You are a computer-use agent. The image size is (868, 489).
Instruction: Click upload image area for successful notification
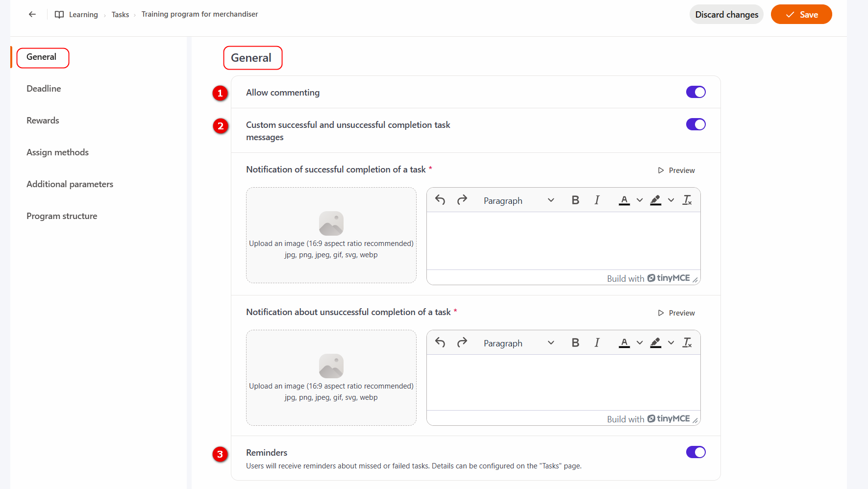coord(331,235)
